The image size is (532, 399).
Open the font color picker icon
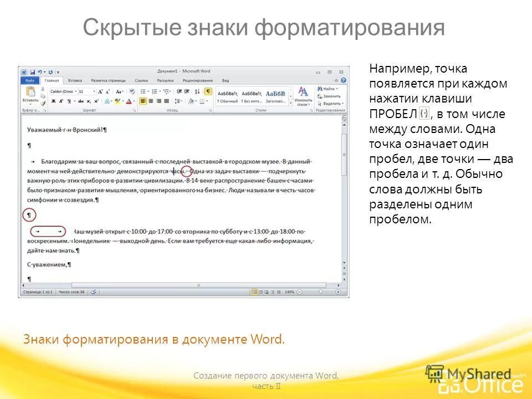coord(129,101)
